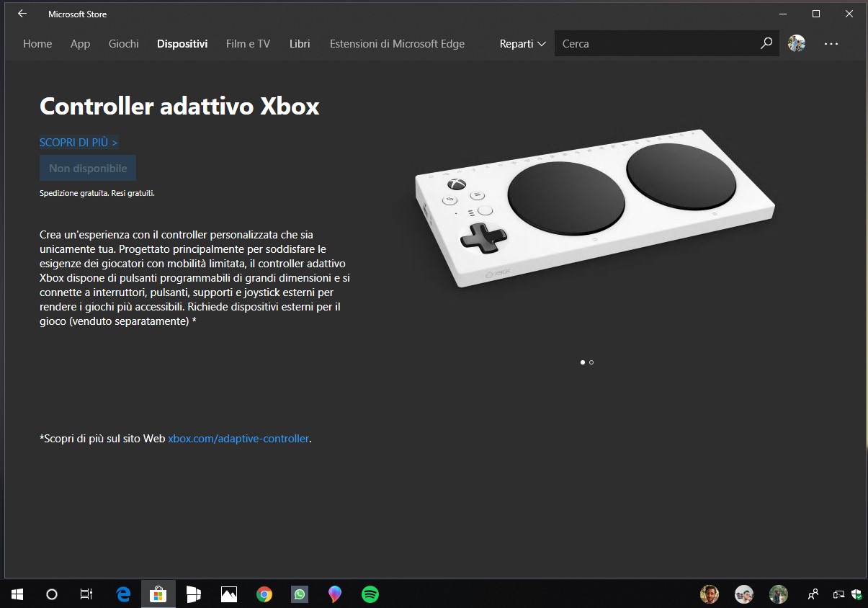Click Microsoft Store taskbar icon
This screenshot has height=608, width=868.
tap(158, 594)
